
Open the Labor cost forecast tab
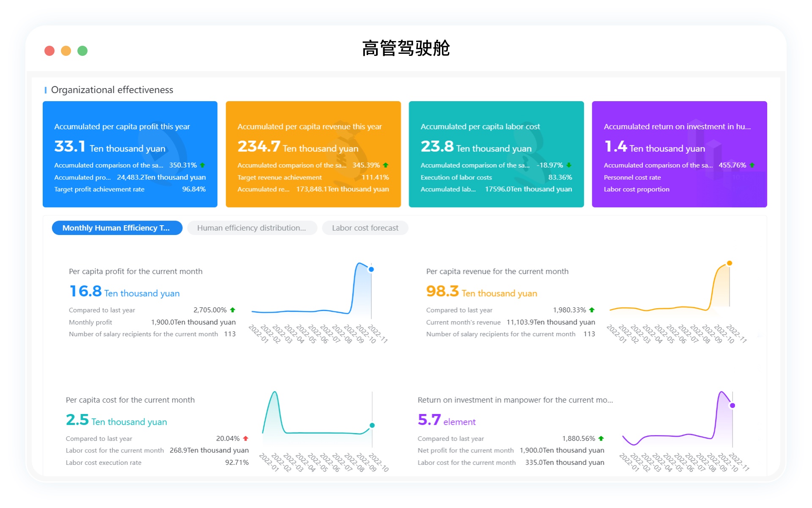(x=365, y=228)
